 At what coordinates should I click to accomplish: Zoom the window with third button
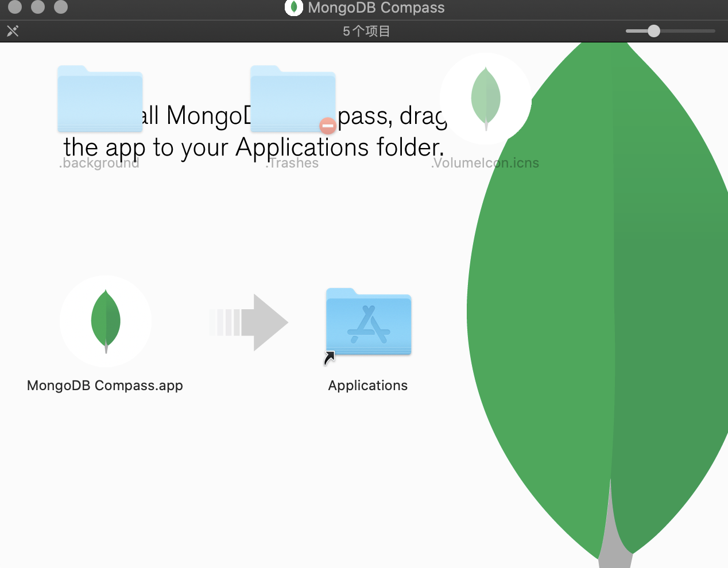coord(61,7)
